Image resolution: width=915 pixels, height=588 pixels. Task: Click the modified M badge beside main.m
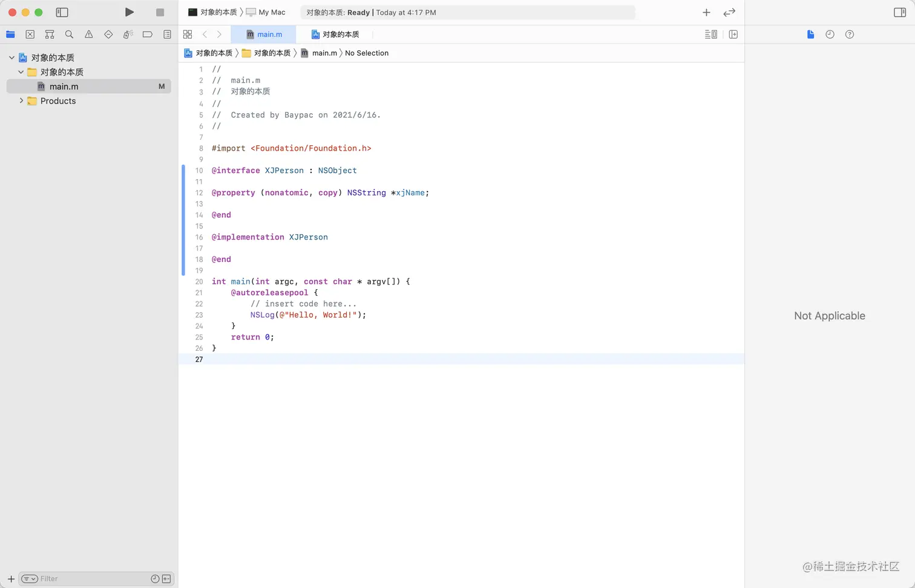(162, 87)
